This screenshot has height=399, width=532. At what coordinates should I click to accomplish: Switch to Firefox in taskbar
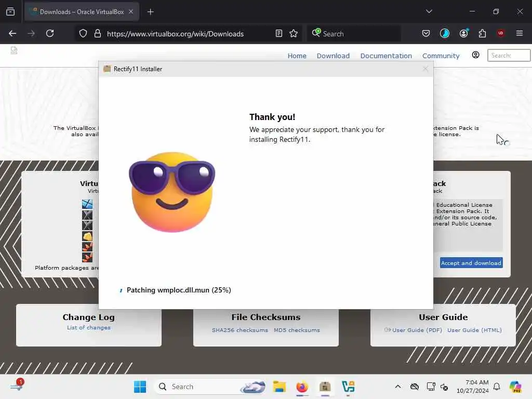pos(302,387)
